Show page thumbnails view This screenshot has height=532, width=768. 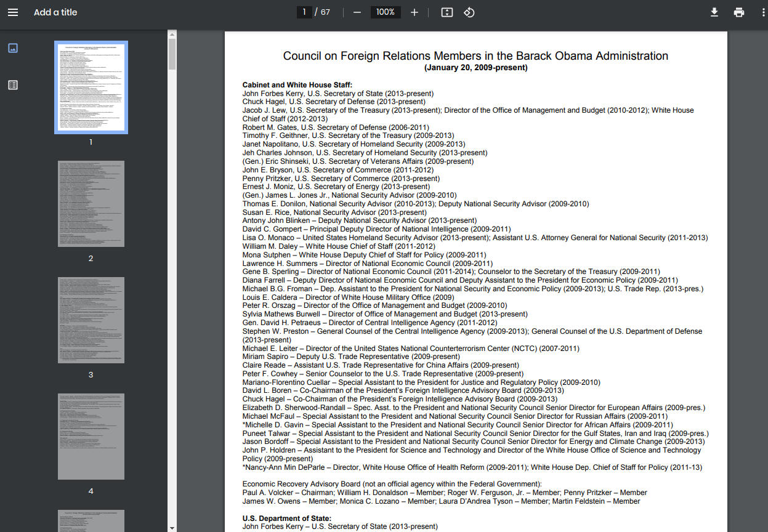point(13,48)
